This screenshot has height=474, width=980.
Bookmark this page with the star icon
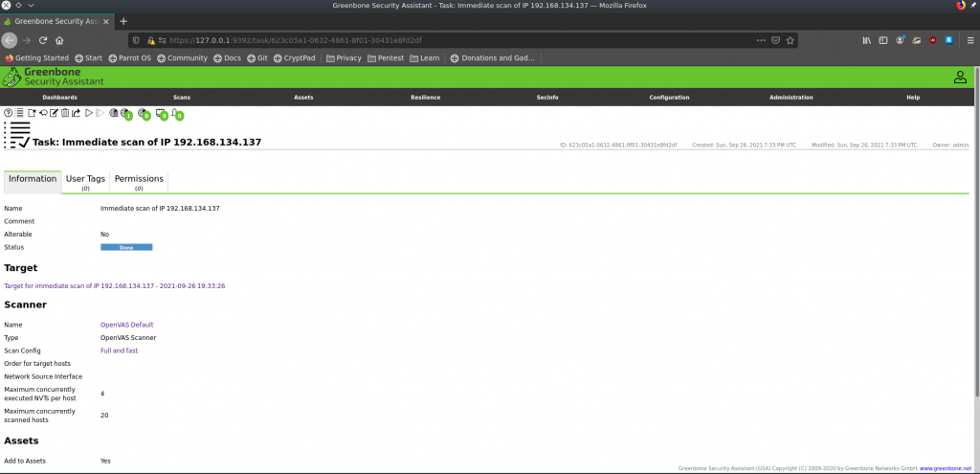click(790, 40)
